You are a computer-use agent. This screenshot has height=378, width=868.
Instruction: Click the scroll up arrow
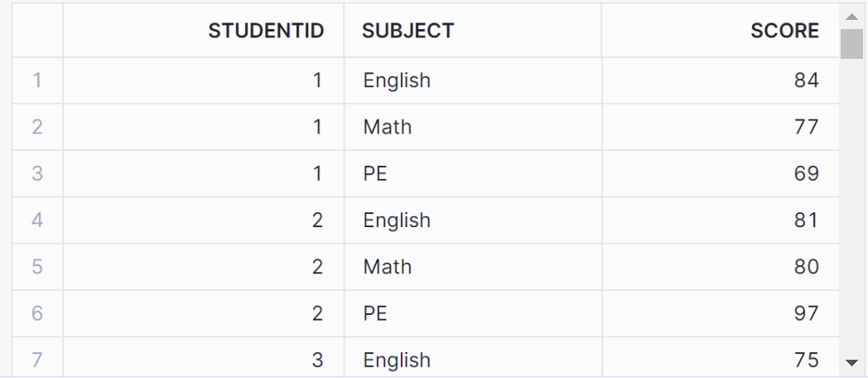coord(851,16)
